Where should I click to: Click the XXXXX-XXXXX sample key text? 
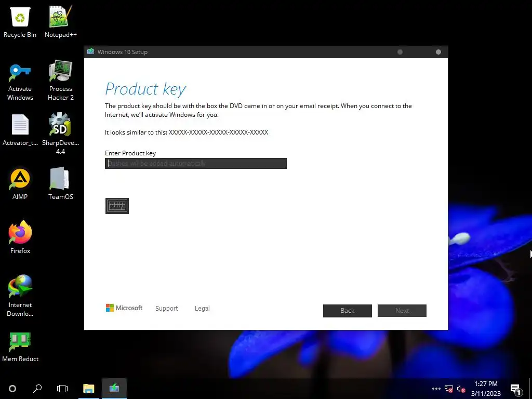219,132
